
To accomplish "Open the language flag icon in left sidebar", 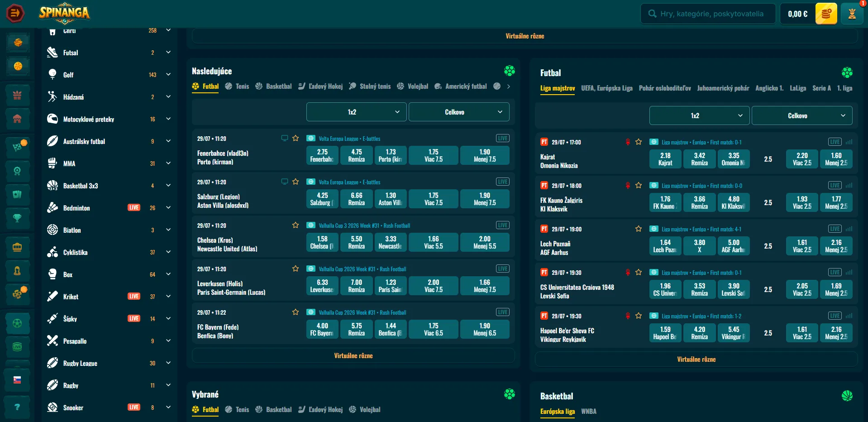I will [x=17, y=380].
